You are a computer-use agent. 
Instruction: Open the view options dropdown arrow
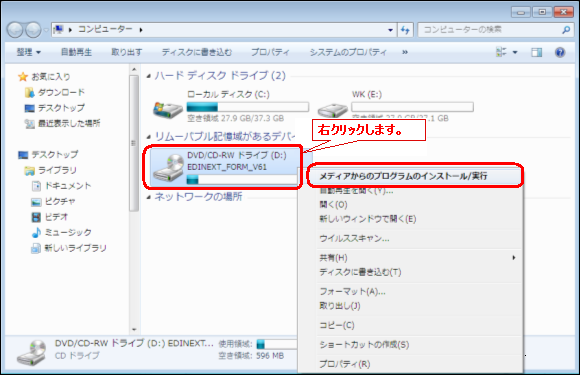click(515, 53)
